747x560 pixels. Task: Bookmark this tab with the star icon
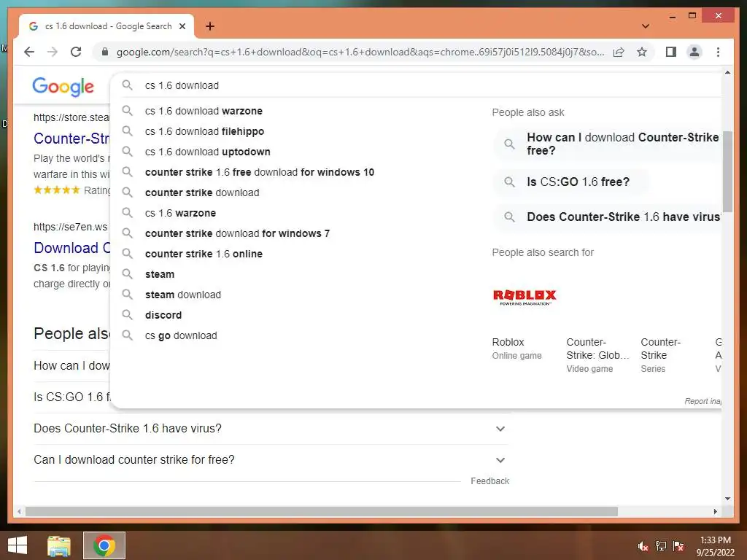[x=642, y=52]
